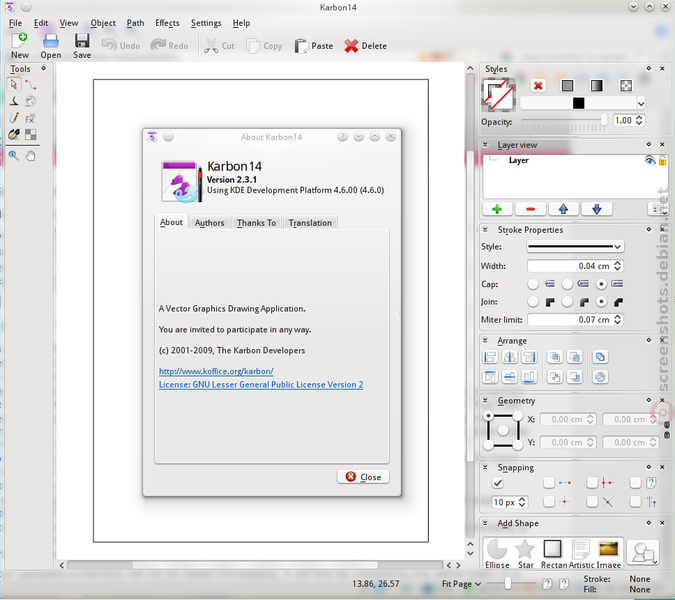
Task: Toggle the Layer lock icon
Action: [663, 161]
